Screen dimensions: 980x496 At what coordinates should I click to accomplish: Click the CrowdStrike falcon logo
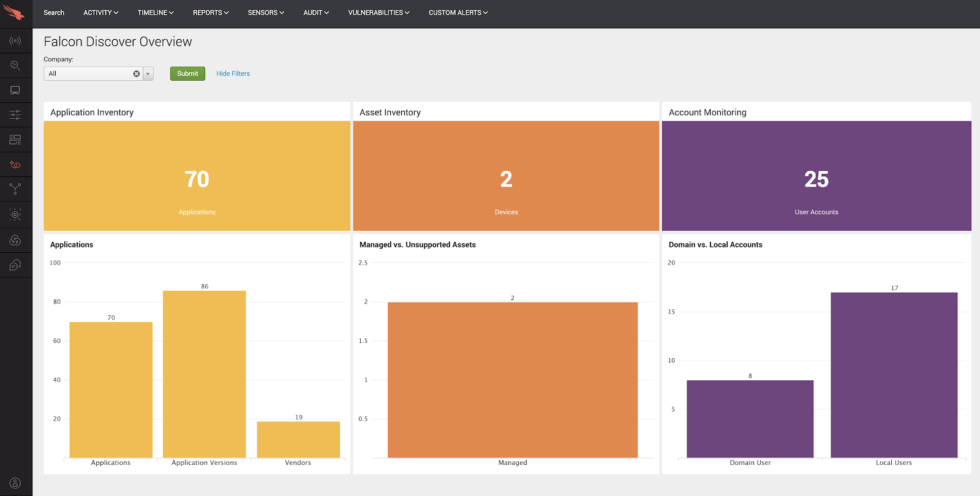point(13,12)
